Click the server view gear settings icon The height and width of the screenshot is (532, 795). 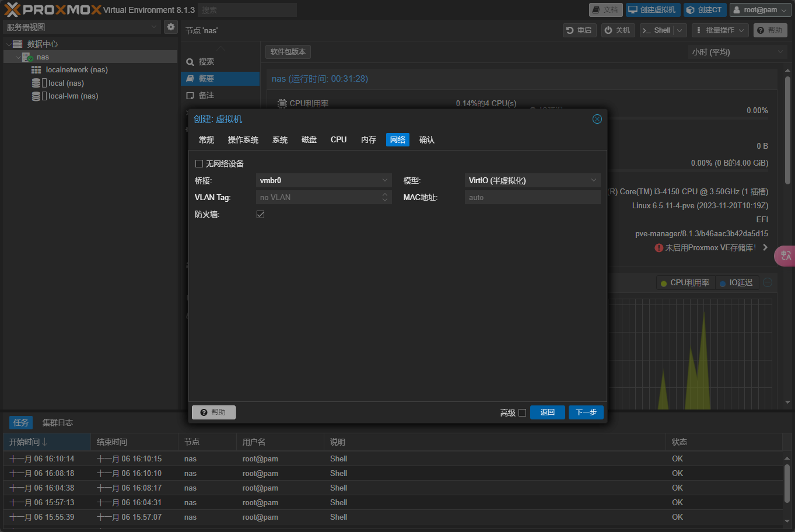click(x=171, y=27)
